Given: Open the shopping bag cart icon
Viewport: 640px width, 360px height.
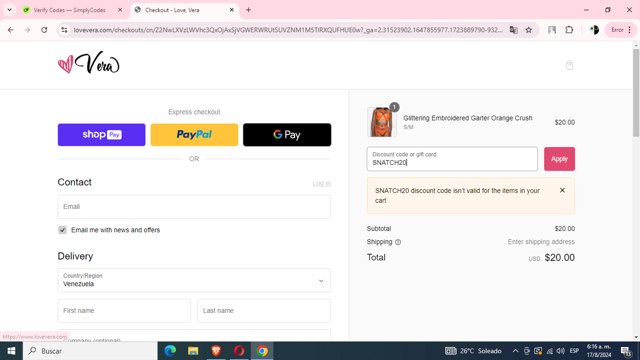Looking at the screenshot, I should click(x=569, y=65).
